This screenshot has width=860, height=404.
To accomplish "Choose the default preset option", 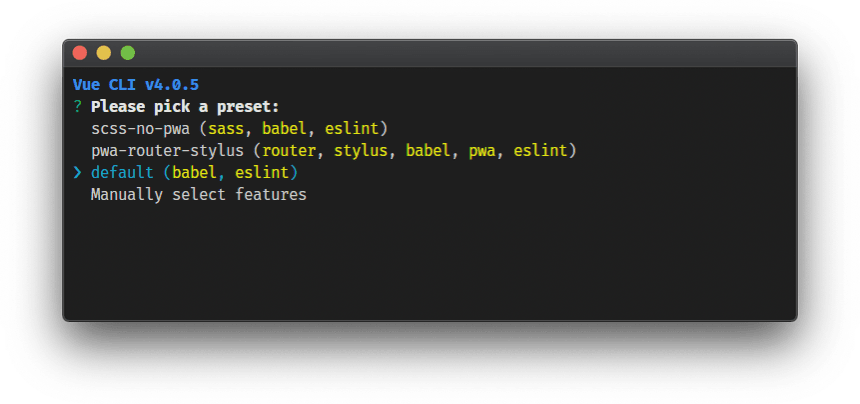I will 194,173.
